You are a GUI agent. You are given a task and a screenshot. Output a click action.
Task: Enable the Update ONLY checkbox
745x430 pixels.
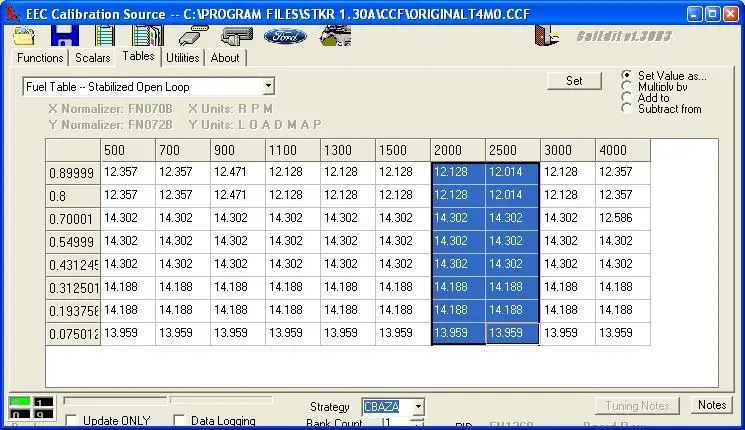(72, 420)
